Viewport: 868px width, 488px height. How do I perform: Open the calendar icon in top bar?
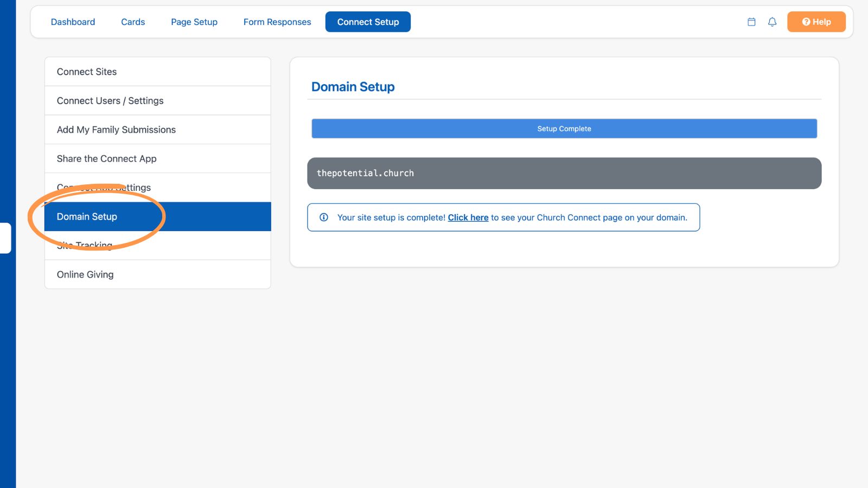click(x=751, y=22)
